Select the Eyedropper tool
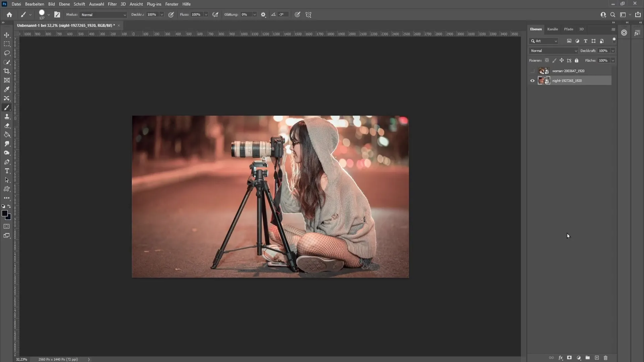Image resolution: width=644 pixels, height=362 pixels. click(7, 89)
